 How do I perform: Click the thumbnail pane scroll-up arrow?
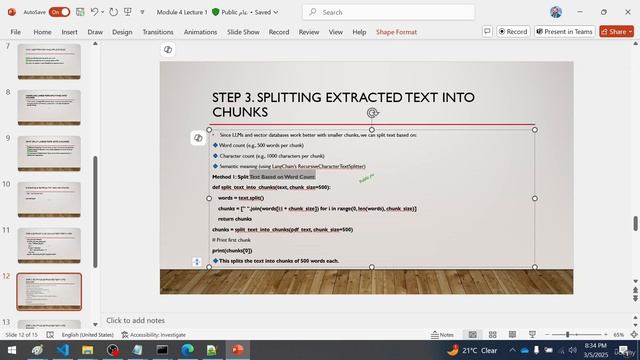coord(95,43)
